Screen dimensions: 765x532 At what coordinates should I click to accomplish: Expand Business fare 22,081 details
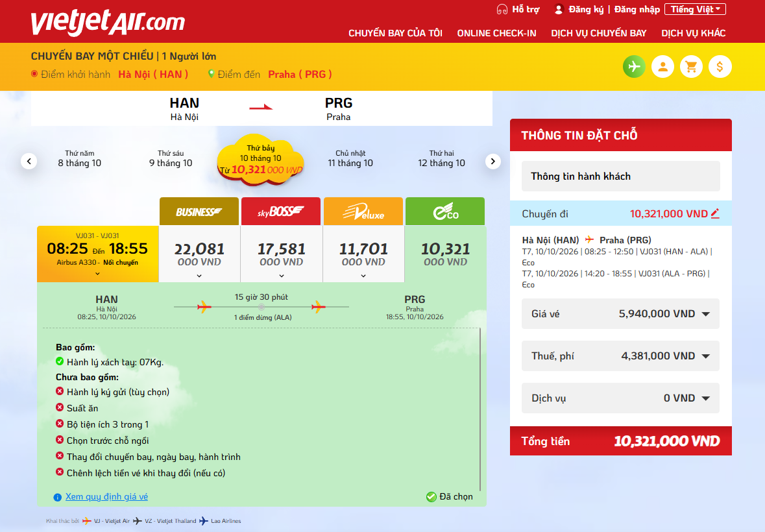[199, 276]
